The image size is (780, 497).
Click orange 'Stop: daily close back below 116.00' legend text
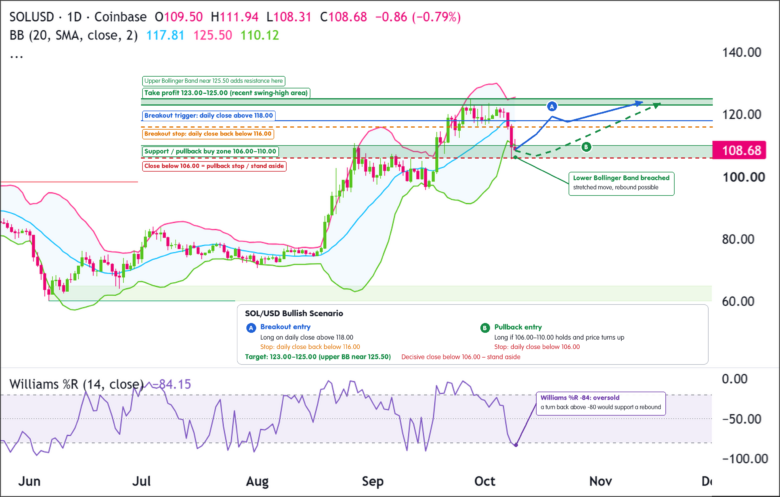310,347
